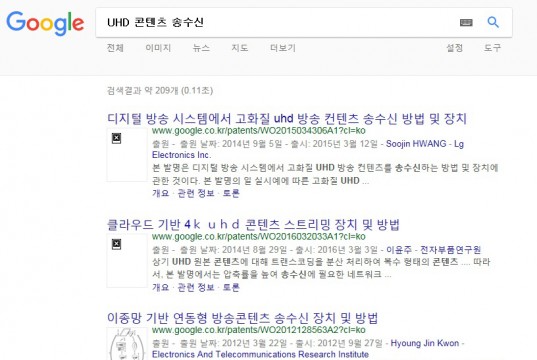Screen dimensions: 537x360
Task: Open 개요 under the cloud 4k uhd result
Action: 161,287
